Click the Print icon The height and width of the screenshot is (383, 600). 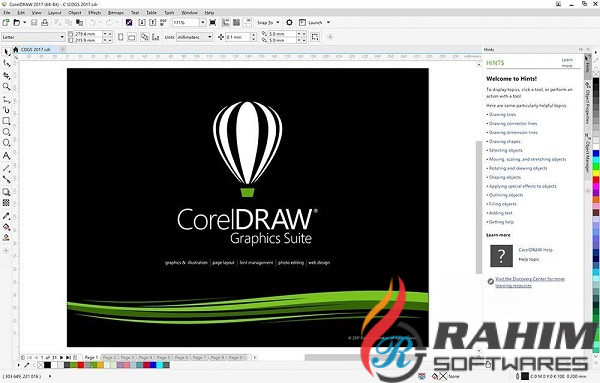(x=45, y=23)
